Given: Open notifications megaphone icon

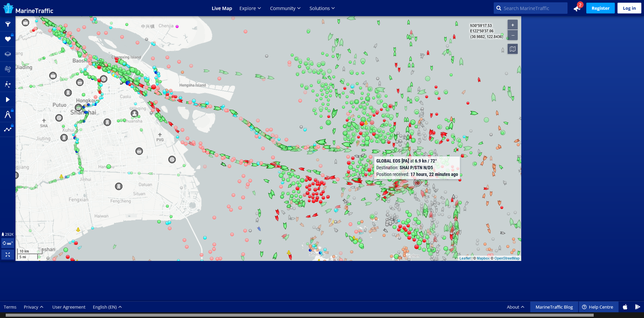Looking at the screenshot, I should pyautogui.click(x=577, y=8).
